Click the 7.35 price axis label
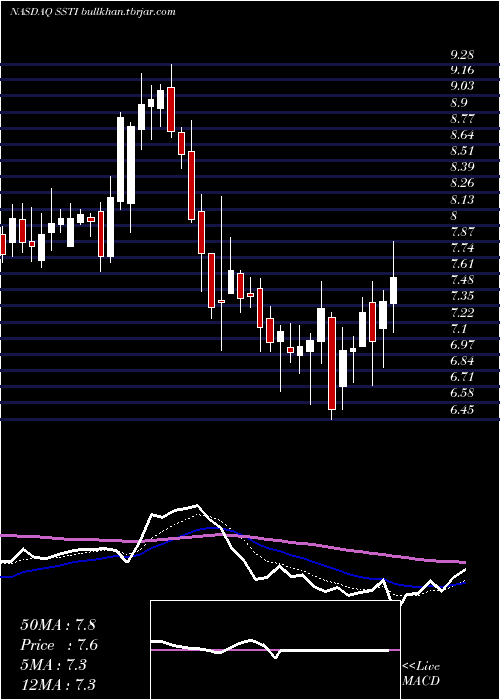 462,296
